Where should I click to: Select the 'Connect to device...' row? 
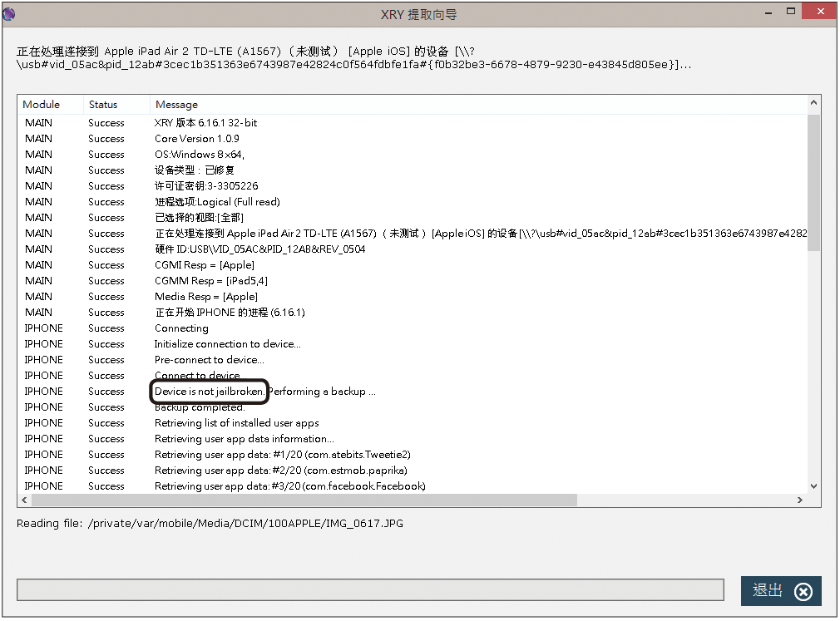(x=413, y=376)
